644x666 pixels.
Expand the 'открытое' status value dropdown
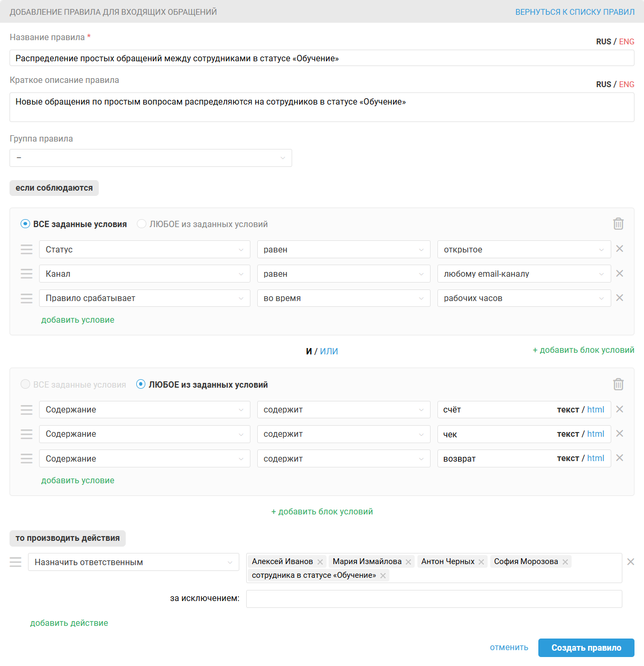click(x=524, y=249)
